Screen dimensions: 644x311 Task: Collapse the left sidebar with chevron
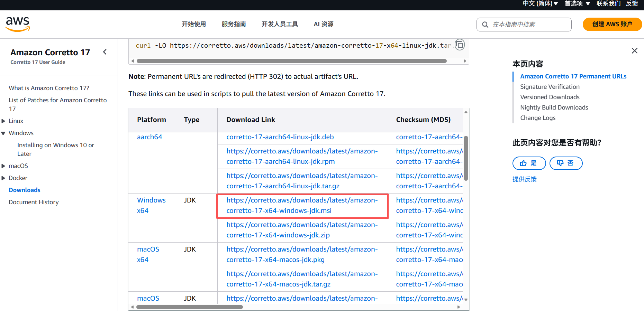pos(105,52)
